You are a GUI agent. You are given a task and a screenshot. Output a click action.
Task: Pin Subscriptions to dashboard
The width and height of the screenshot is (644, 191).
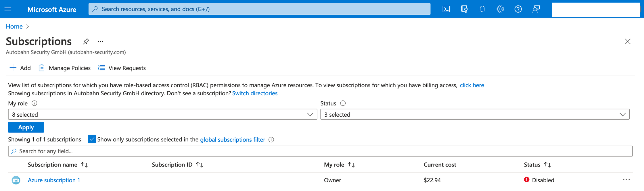[86, 41]
